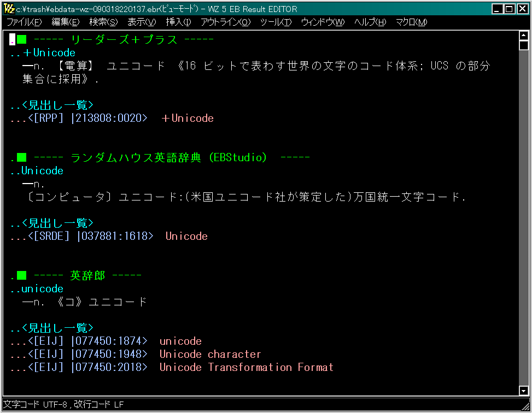Open the 検索(S) menu
Viewport: 532px width, 413px height.
(x=103, y=22)
